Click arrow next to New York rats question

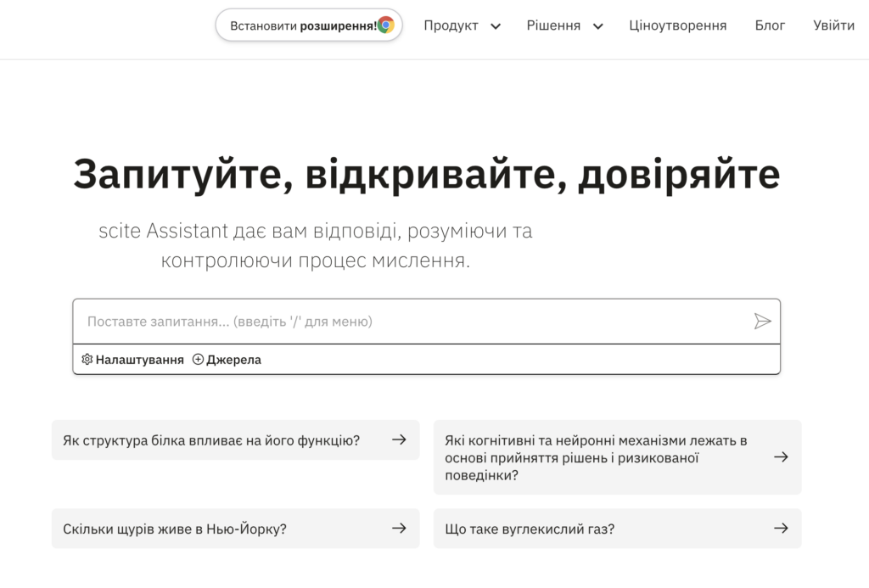[x=399, y=529]
